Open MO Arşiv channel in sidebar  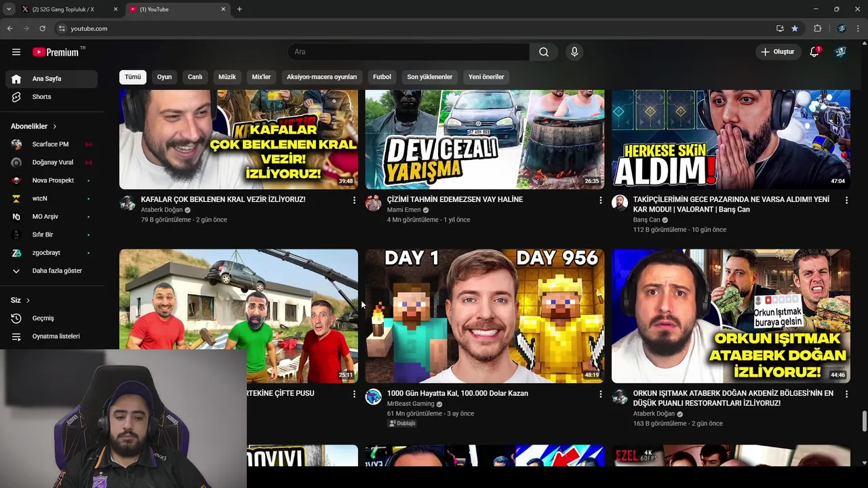pyautogui.click(x=52, y=217)
